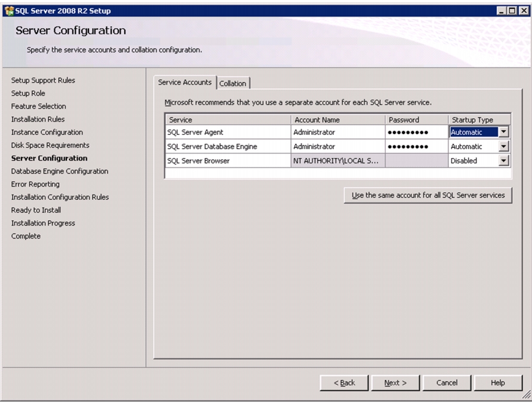Click Disk Space Requirements in the step list
Image resolution: width=532 pixels, height=420 pixels.
(50, 145)
